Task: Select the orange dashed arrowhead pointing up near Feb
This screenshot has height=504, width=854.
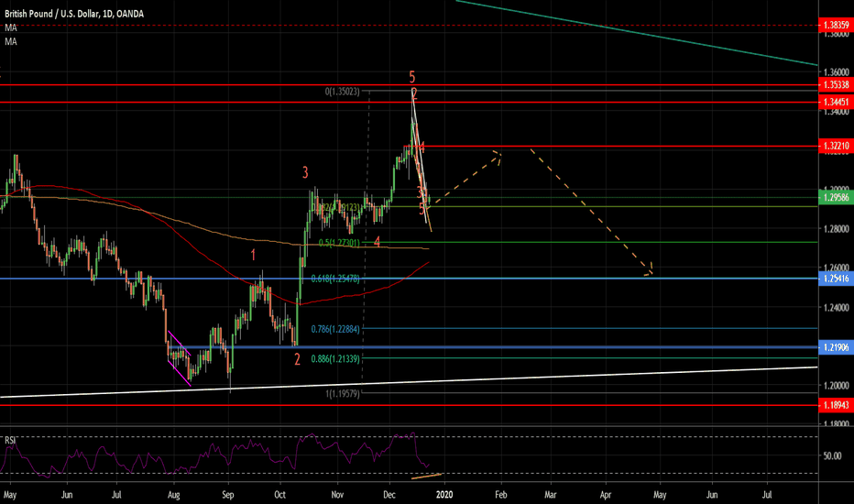Action: click(497, 156)
